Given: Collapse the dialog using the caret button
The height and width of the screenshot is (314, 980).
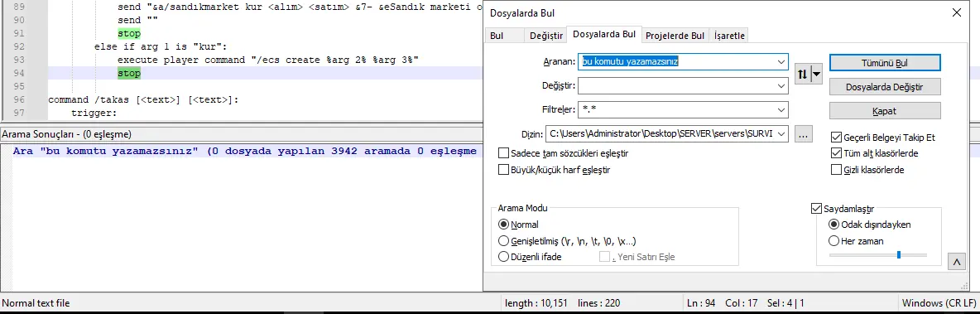Looking at the screenshot, I should (956, 262).
